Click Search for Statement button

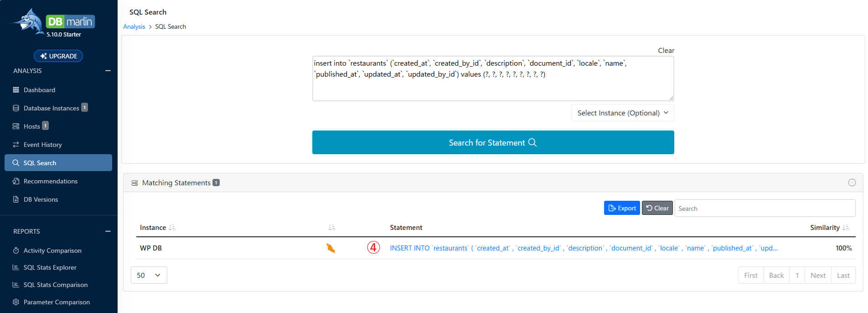pyautogui.click(x=493, y=142)
